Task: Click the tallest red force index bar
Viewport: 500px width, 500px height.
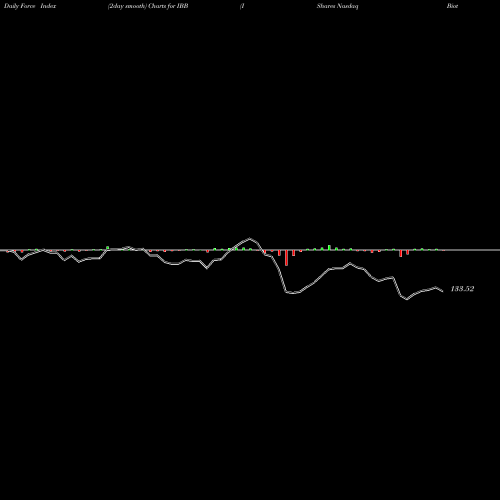Action: tap(286, 258)
